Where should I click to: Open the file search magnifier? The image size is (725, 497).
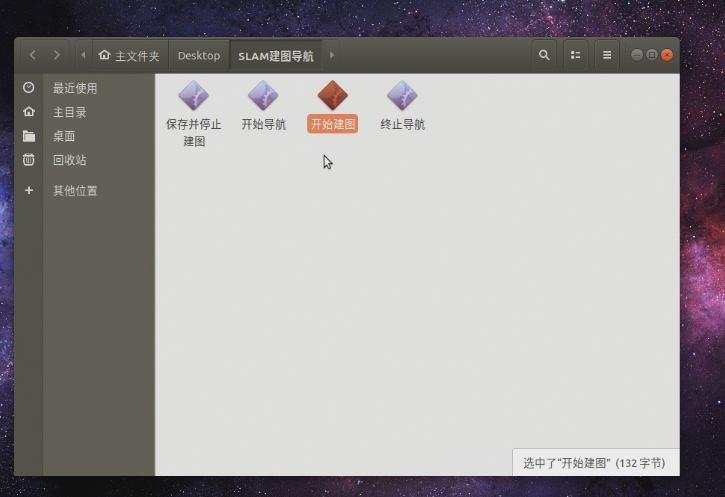click(544, 55)
